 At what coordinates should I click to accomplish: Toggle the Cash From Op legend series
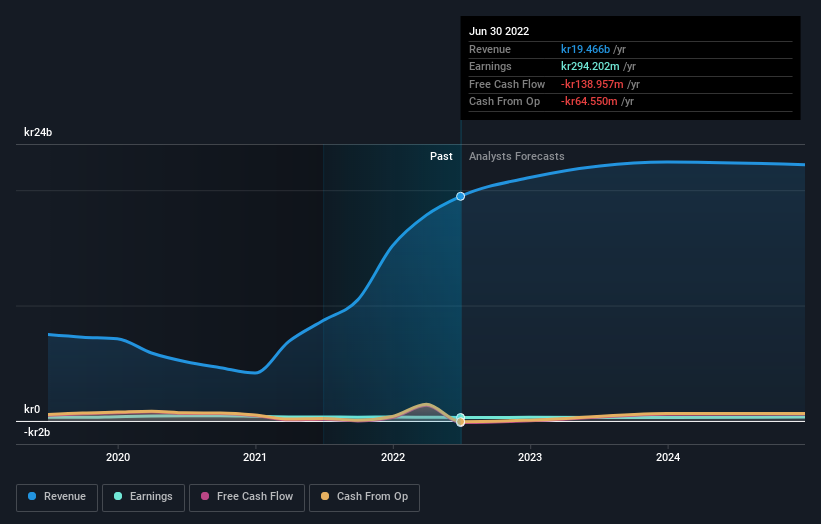(364, 497)
